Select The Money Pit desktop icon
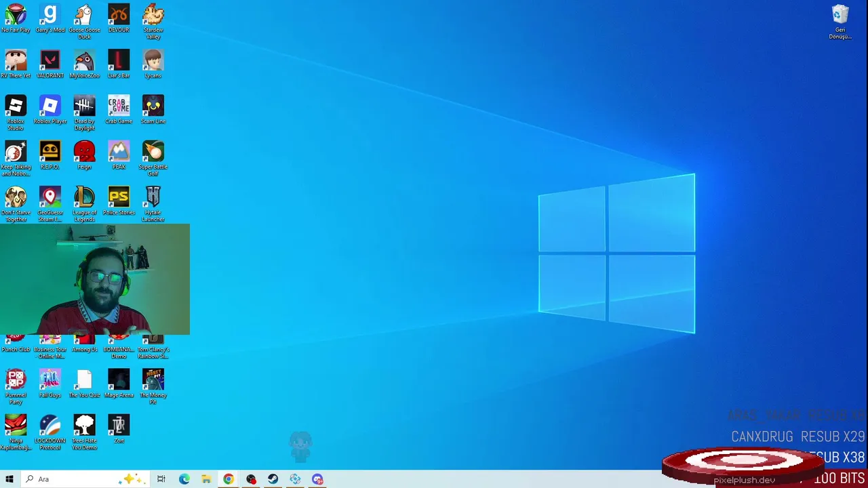 (153, 387)
